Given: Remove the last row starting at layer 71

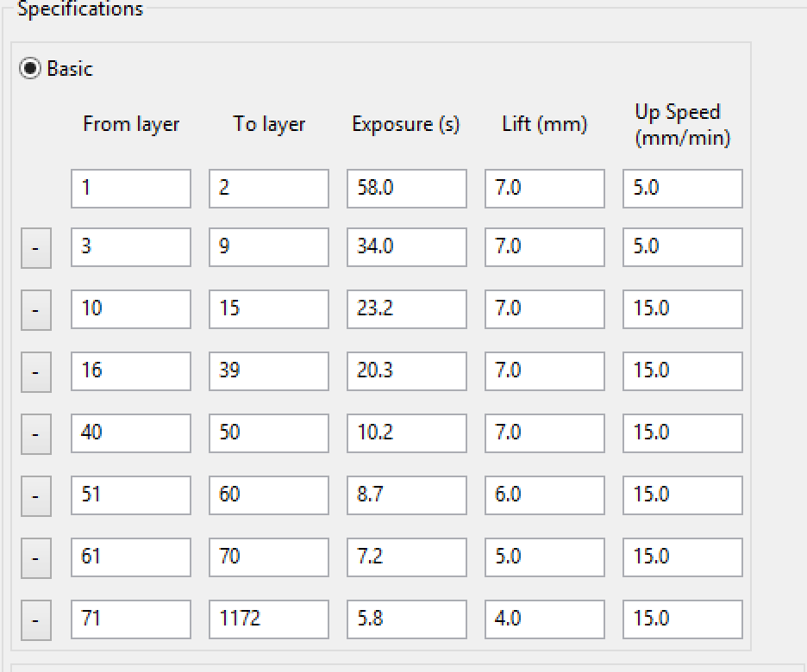Looking at the screenshot, I should (x=35, y=620).
